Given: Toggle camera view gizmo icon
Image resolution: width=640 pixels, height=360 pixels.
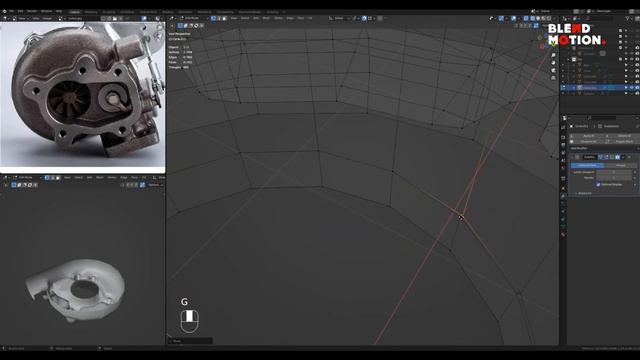Looking at the screenshot, I should [553, 71].
